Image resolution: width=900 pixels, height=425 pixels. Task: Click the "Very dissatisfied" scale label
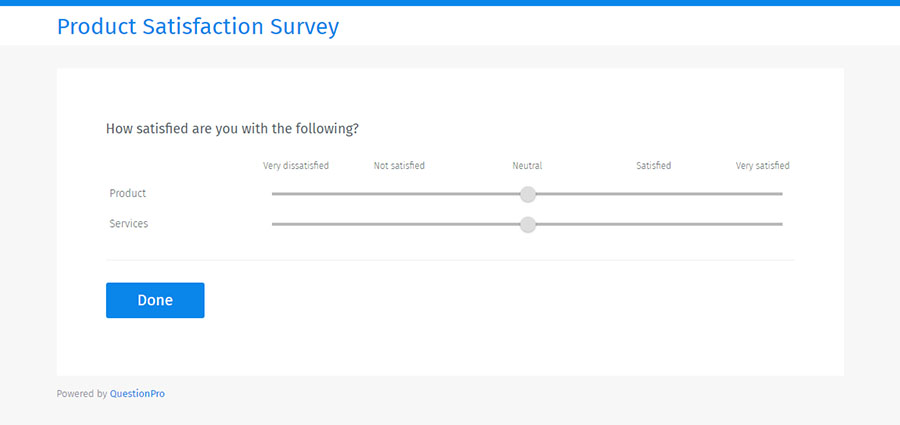click(x=296, y=166)
